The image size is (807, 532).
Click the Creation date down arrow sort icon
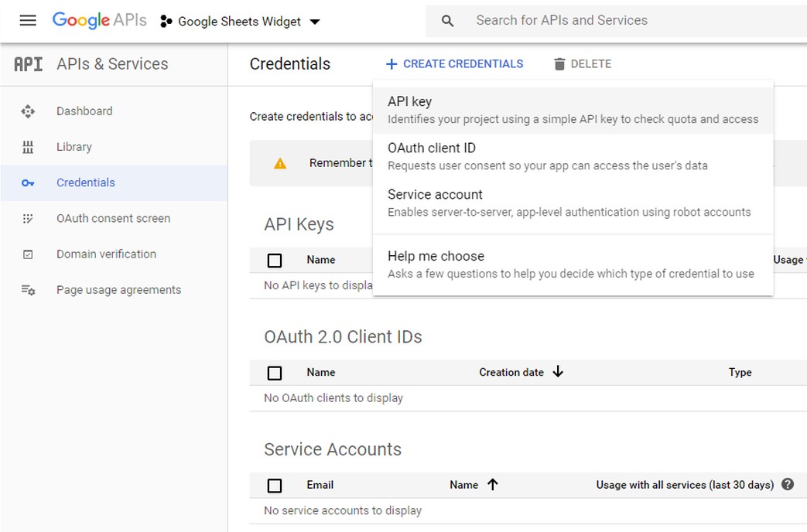coord(558,371)
